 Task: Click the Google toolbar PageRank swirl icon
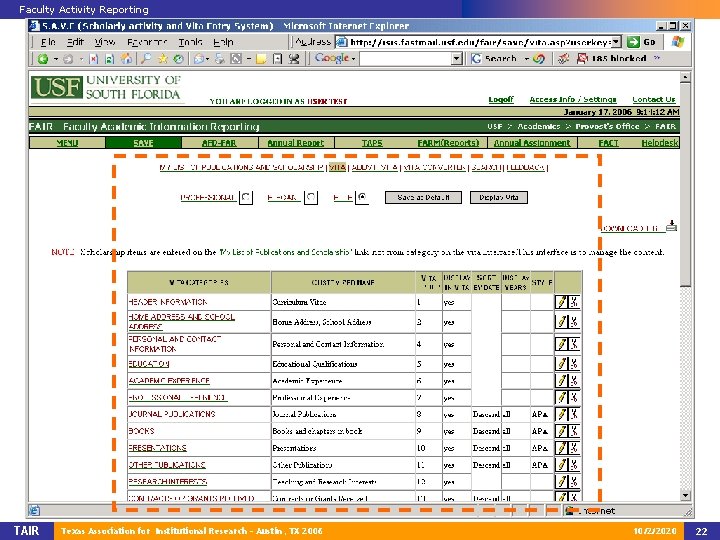pyautogui.click(x=539, y=59)
